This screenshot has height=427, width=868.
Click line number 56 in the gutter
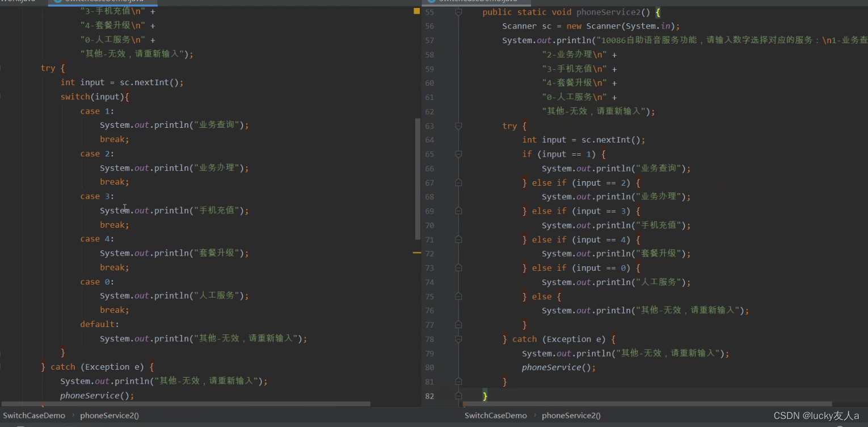pyautogui.click(x=429, y=26)
